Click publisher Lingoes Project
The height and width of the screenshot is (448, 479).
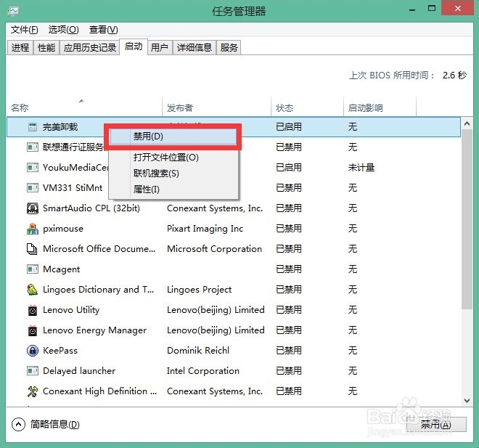pyautogui.click(x=199, y=290)
